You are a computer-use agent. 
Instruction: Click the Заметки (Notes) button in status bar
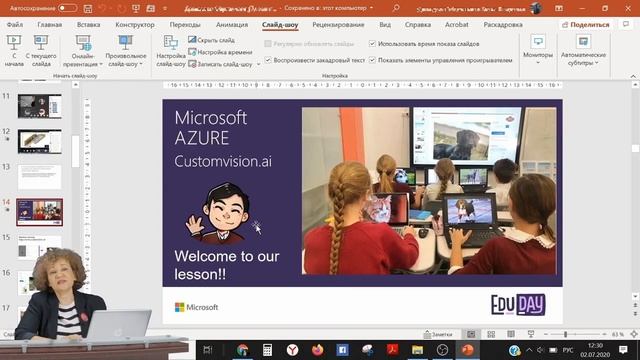click(438, 334)
